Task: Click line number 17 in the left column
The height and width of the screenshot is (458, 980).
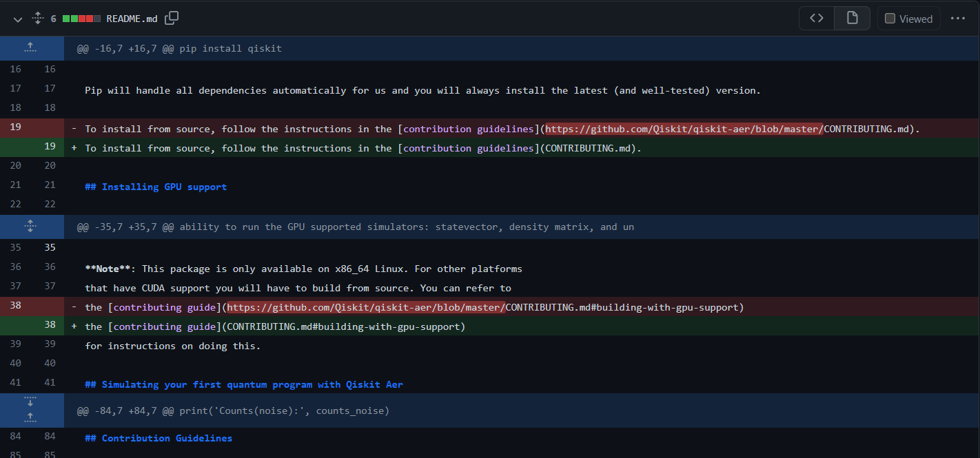Action: pyautogui.click(x=16, y=89)
